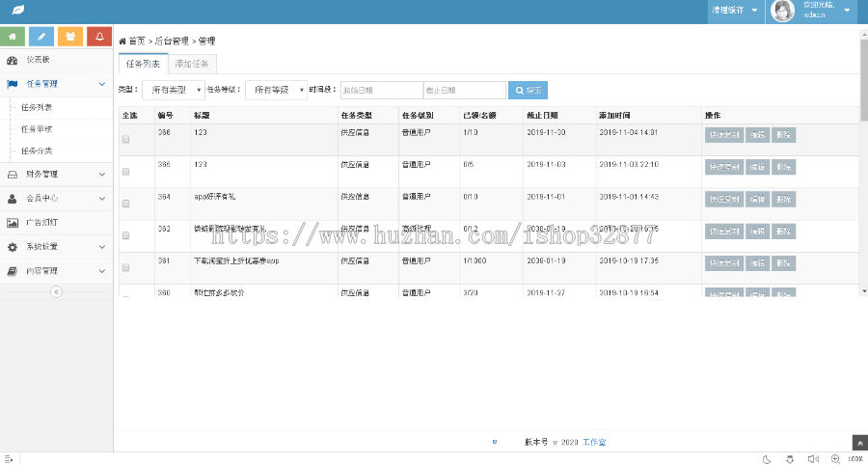868x465 pixels.
Task: Switch to the 任务列表 tab
Action: (x=144, y=64)
